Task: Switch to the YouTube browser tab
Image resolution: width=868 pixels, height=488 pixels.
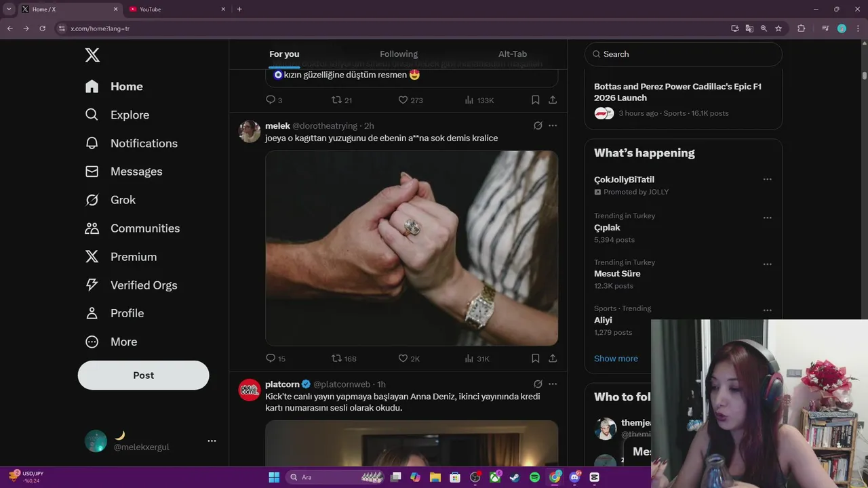Action: (176, 9)
